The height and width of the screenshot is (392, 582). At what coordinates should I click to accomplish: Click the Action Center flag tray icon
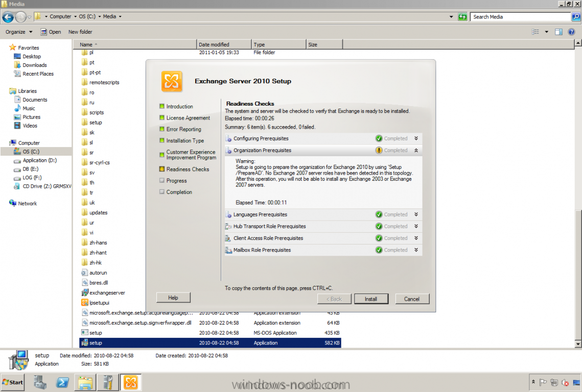coord(543,382)
